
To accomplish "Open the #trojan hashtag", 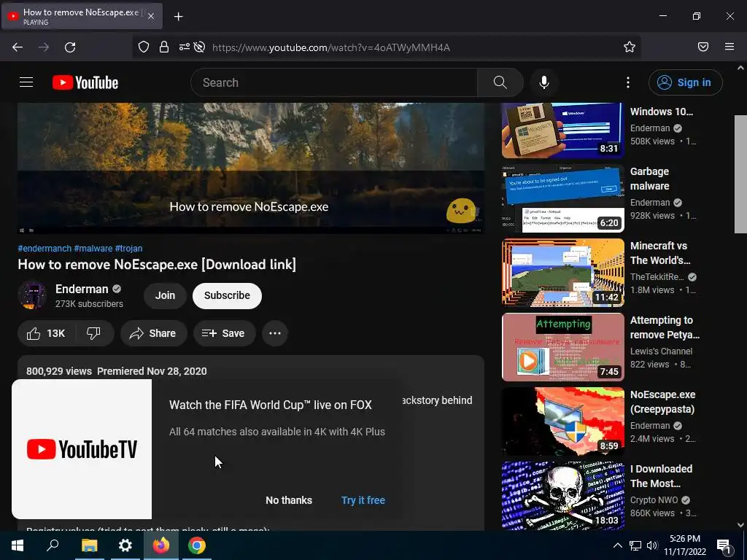I will coord(128,248).
